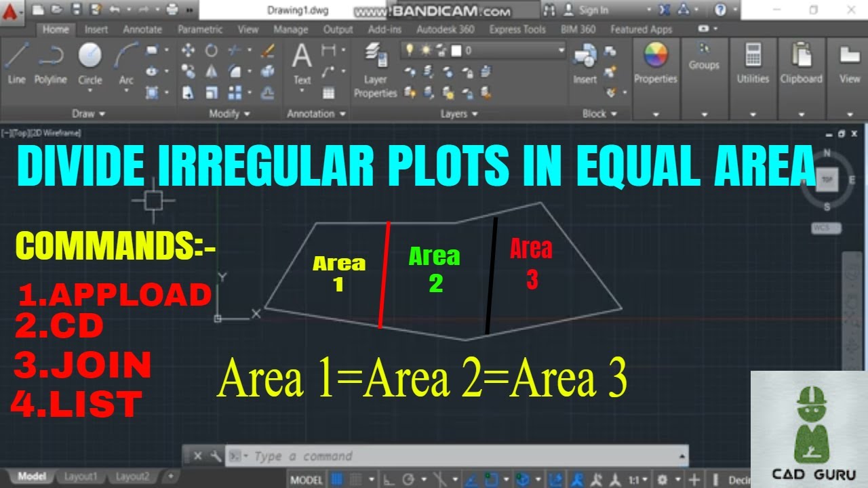Toggle ortho mode in status bar
The image size is (868, 488).
[389, 480]
